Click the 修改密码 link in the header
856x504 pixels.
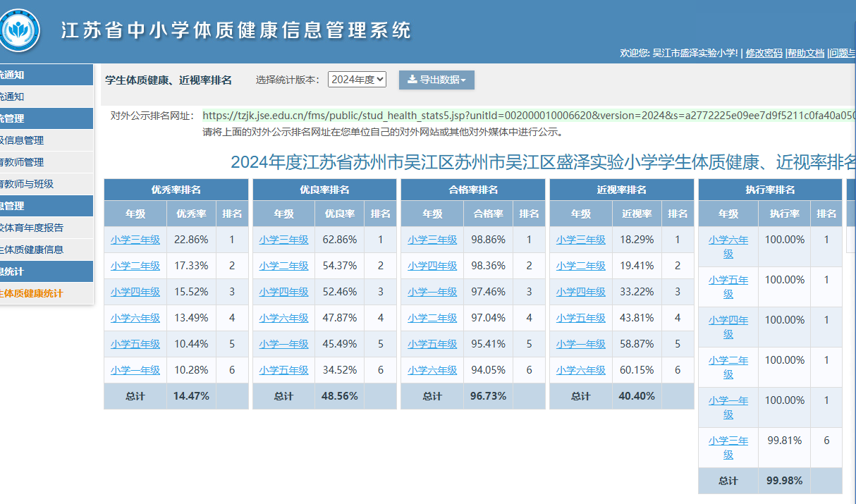[764, 53]
